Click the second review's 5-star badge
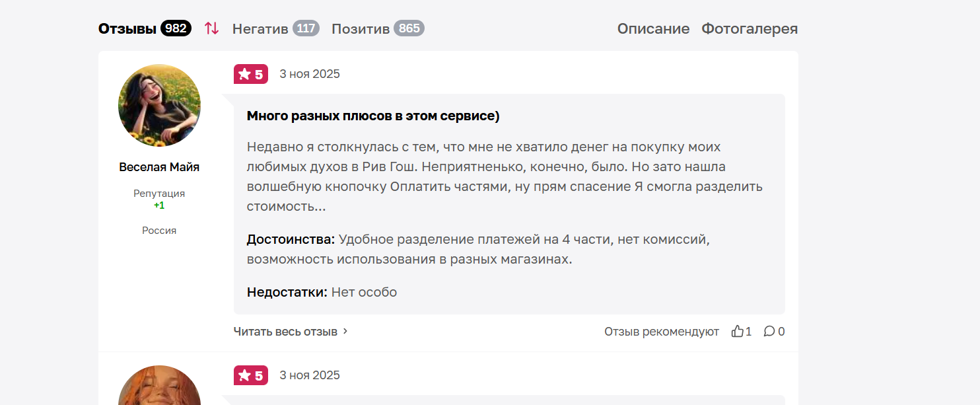Image resolution: width=980 pixels, height=405 pixels. tap(251, 376)
